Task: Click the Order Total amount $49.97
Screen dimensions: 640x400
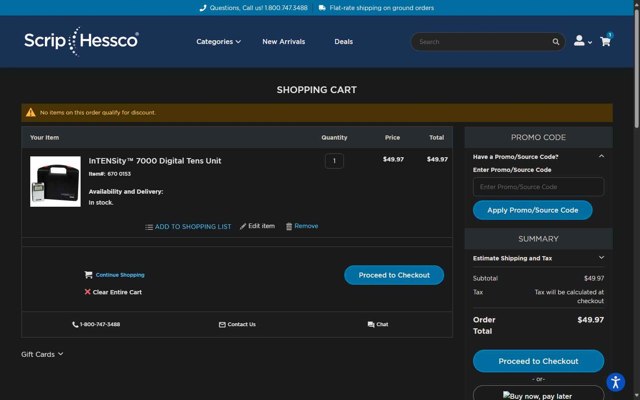Action: click(591, 320)
